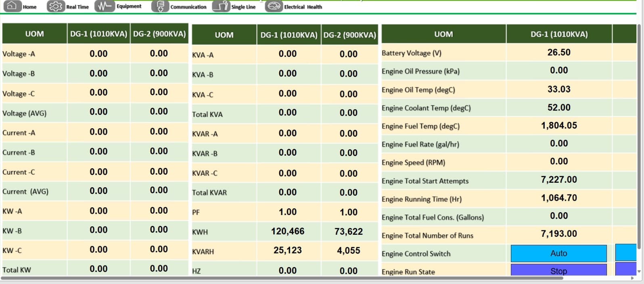Screen dimensions: 644x284
Task: Click the partially visible purple DG-2 run state button
Action: (x=625, y=269)
